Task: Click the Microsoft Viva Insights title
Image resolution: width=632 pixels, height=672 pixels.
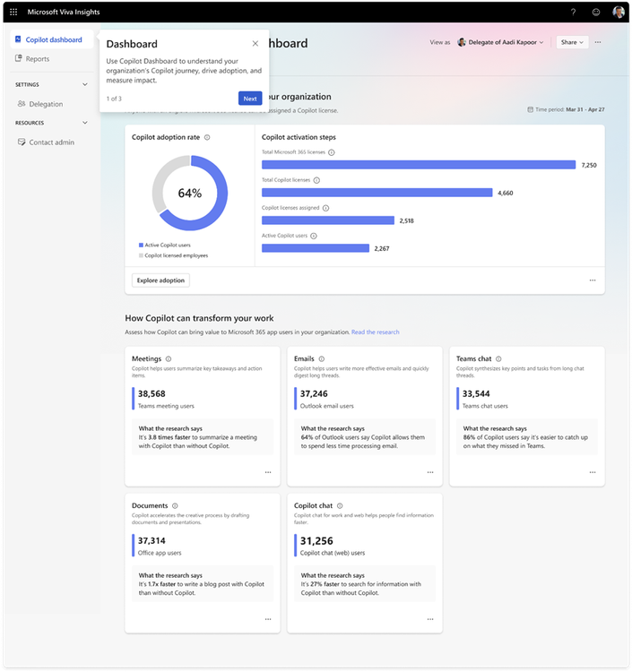Action: 64,12
